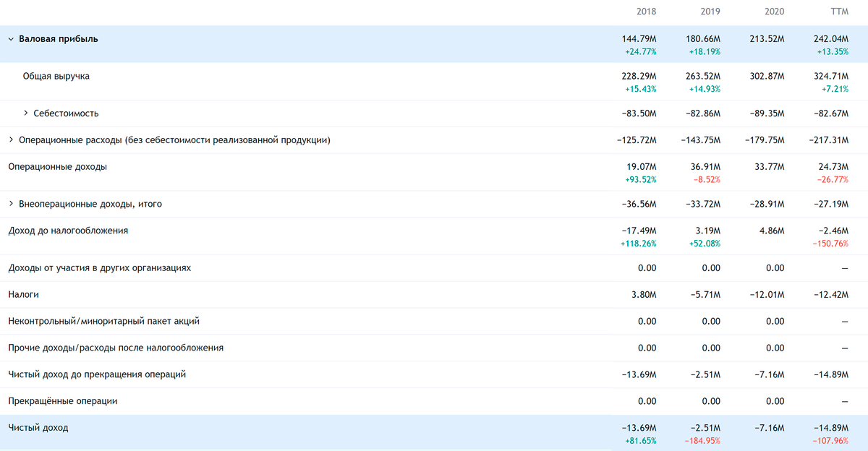Click the 302.87M revenue value
Image resolution: width=868 pixels, height=451 pixels.
pyautogui.click(x=767, y=76)
